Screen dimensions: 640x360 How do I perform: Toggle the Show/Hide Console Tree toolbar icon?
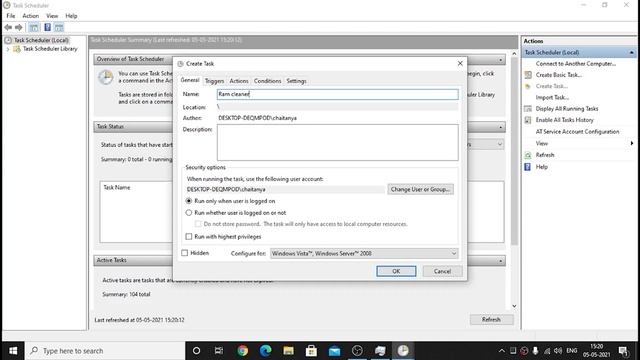(x=34, y=27)
